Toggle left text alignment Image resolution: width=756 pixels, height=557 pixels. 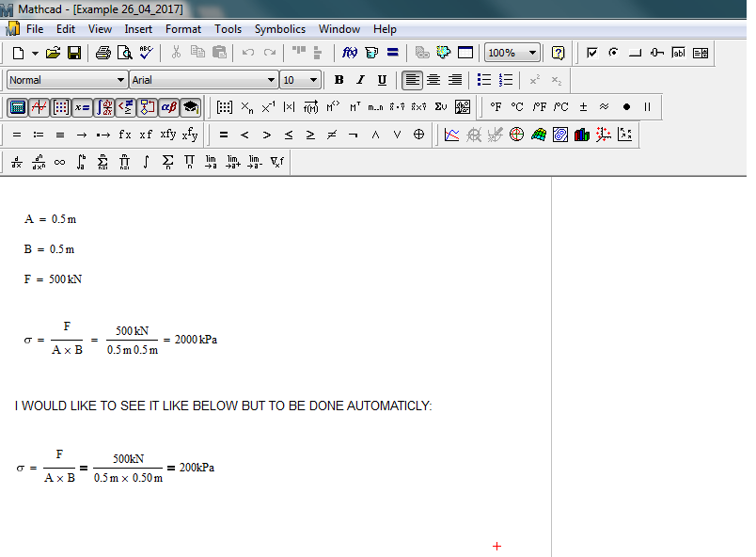tap(412, 80)
